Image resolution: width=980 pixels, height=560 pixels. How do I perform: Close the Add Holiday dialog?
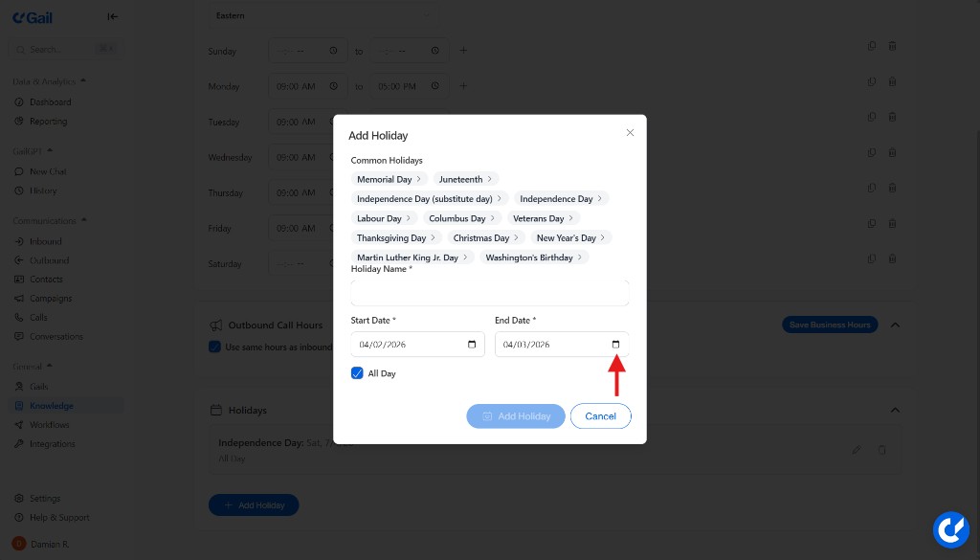pyautogui.click(x=630, y=132)
